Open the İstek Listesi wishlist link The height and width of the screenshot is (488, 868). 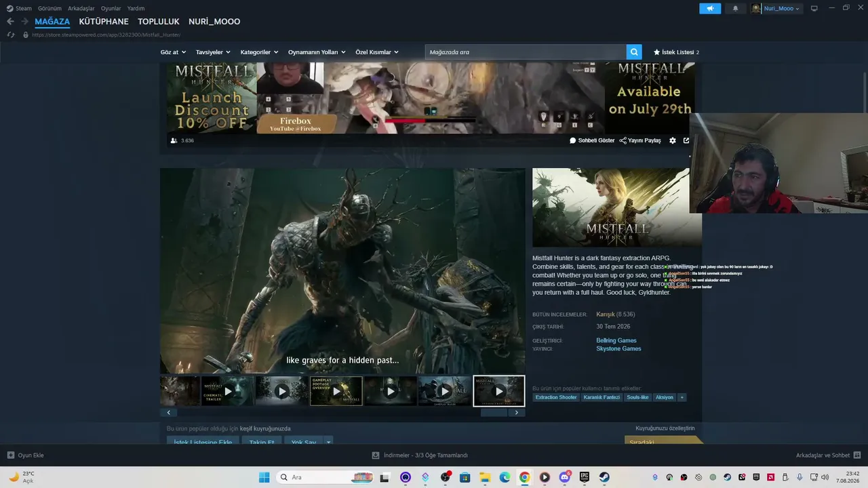(676, 52)
